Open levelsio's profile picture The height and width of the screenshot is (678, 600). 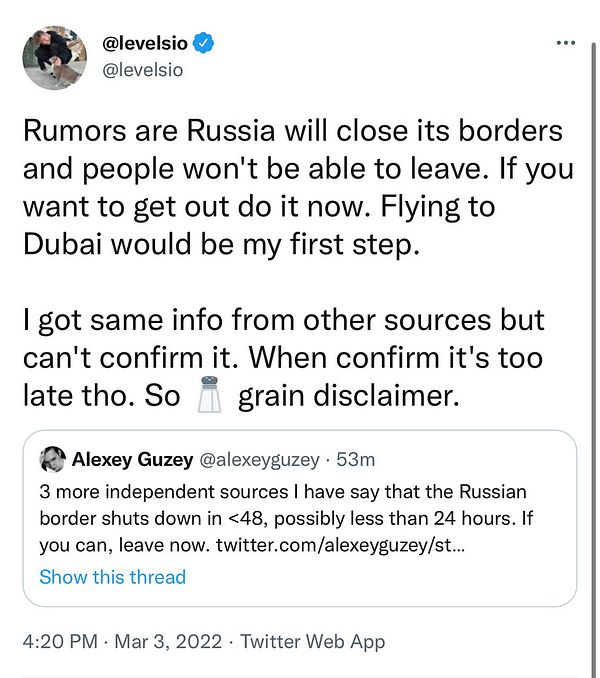[x=53, y=58]
